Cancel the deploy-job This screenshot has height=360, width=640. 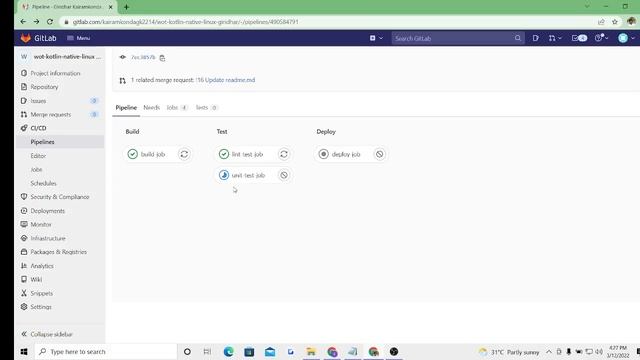[380, 154]
